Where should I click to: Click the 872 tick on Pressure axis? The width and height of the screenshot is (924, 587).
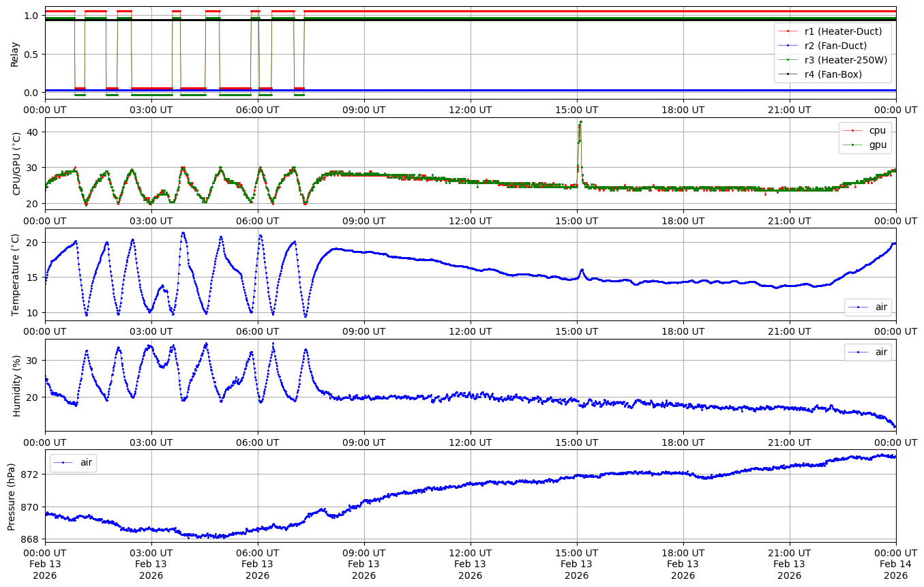pos(31,474)
